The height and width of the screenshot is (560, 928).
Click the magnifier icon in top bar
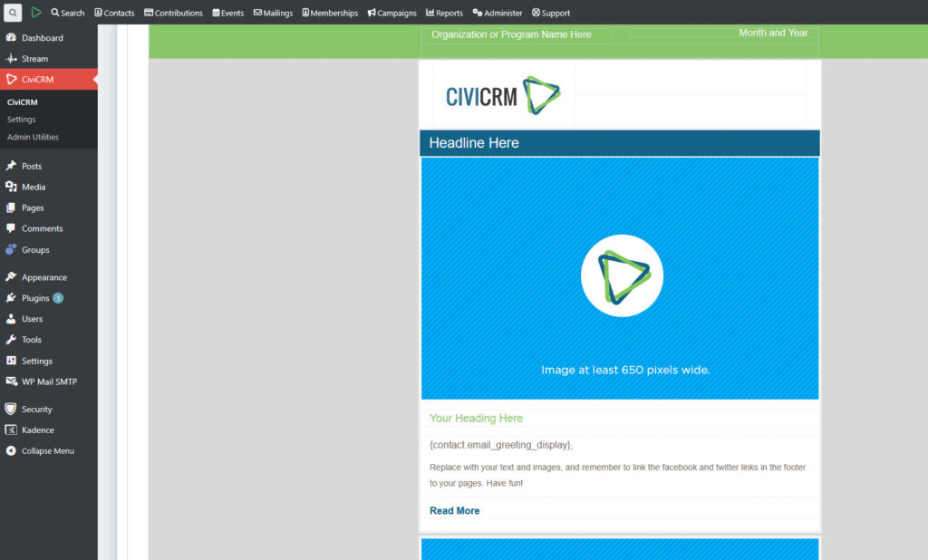tap(13, 13)
